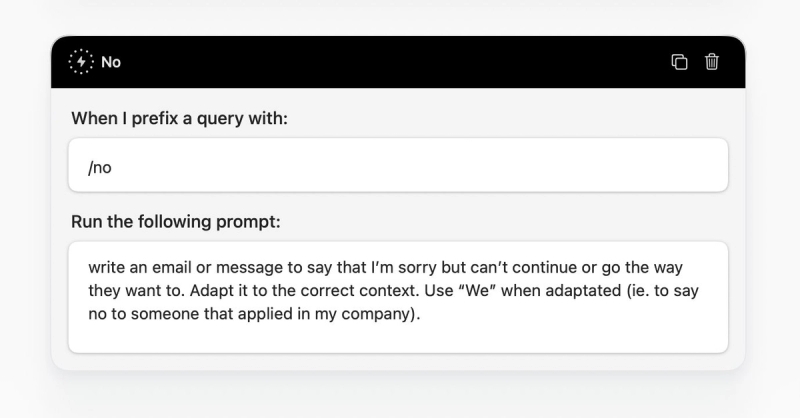800x418 pixels.
Task: Delete the No shortcut using trash icon
Action: tap(712, 62)
